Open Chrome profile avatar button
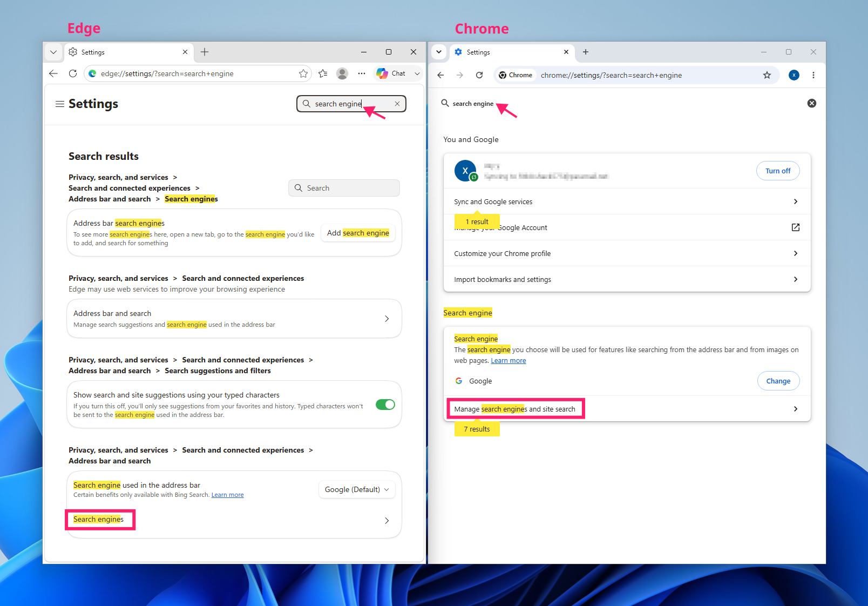The height and width of the screenshot is (606, 868). (794, 75)
